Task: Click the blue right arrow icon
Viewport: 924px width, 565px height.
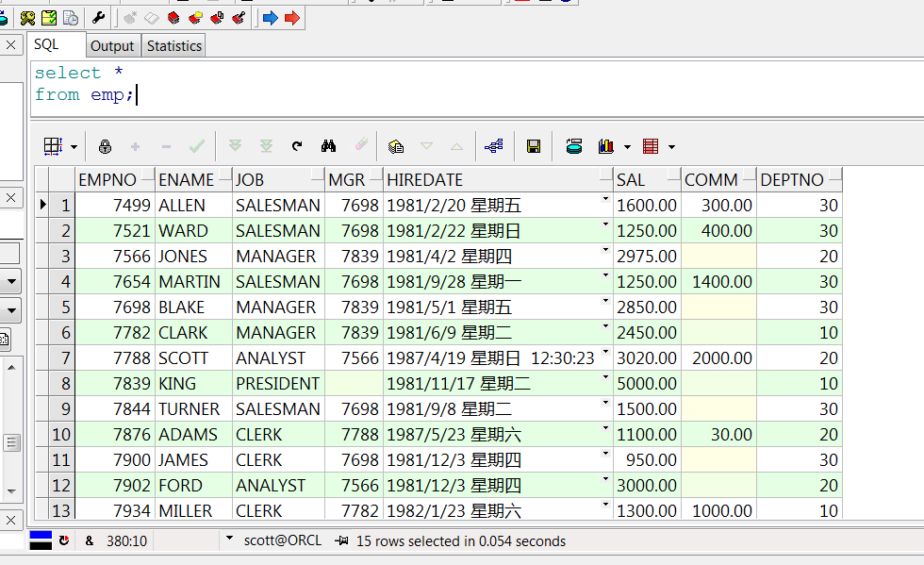Action: click(x=271, y=18)
